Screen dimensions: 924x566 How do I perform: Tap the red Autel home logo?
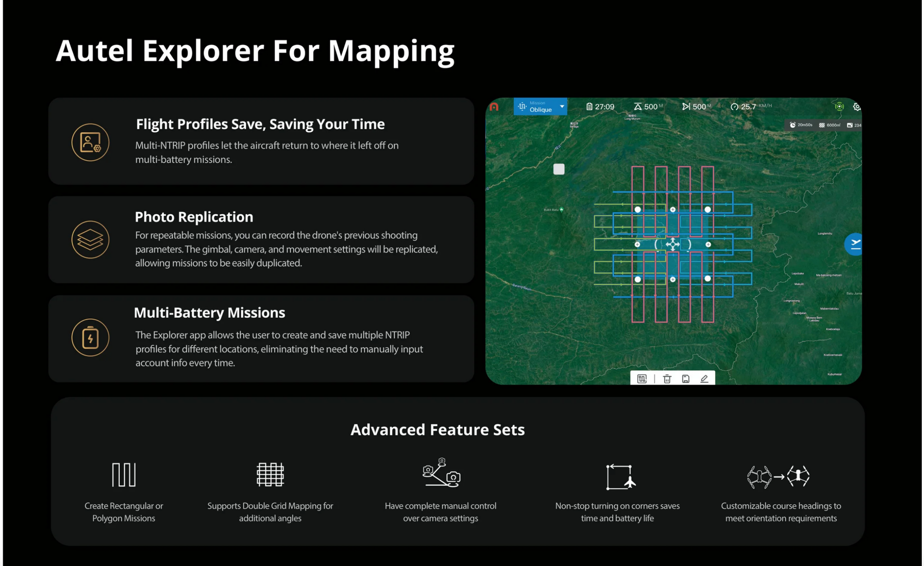[x=494, y=107]
